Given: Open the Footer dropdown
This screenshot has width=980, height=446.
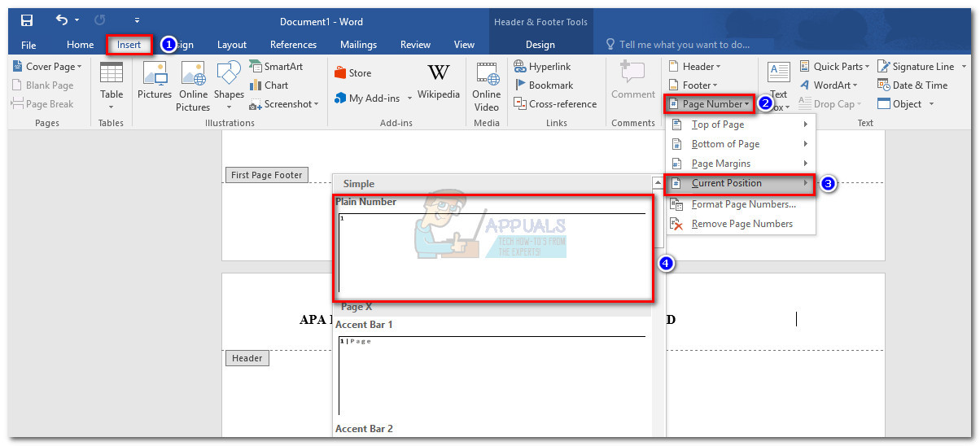Looking at the screenshot, I should [693, 85].
